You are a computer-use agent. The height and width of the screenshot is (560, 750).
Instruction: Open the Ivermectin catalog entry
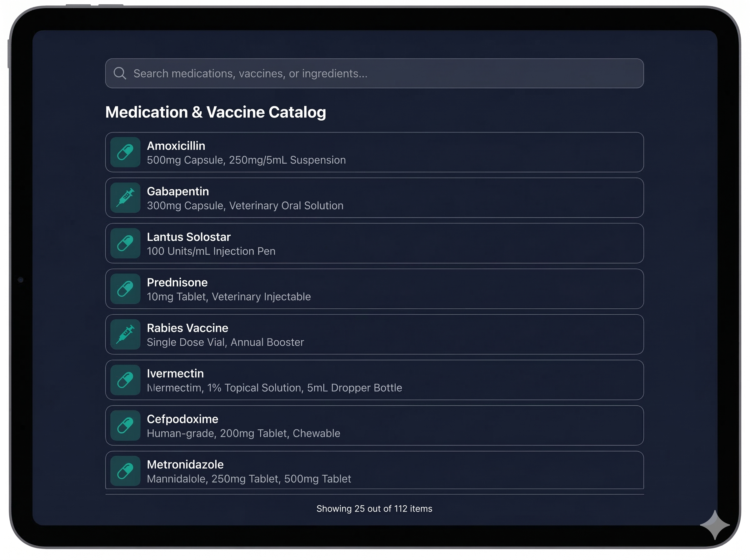pos(373,380)
